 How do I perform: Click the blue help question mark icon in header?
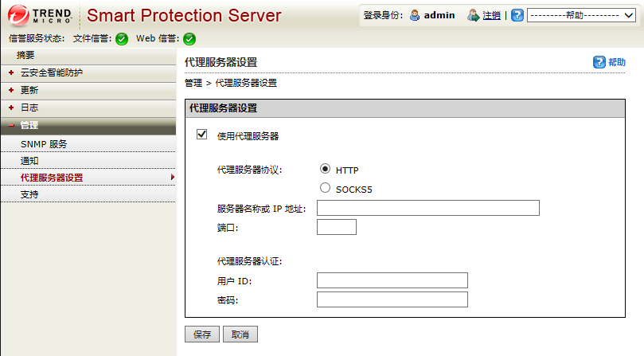tap(517, 15)
